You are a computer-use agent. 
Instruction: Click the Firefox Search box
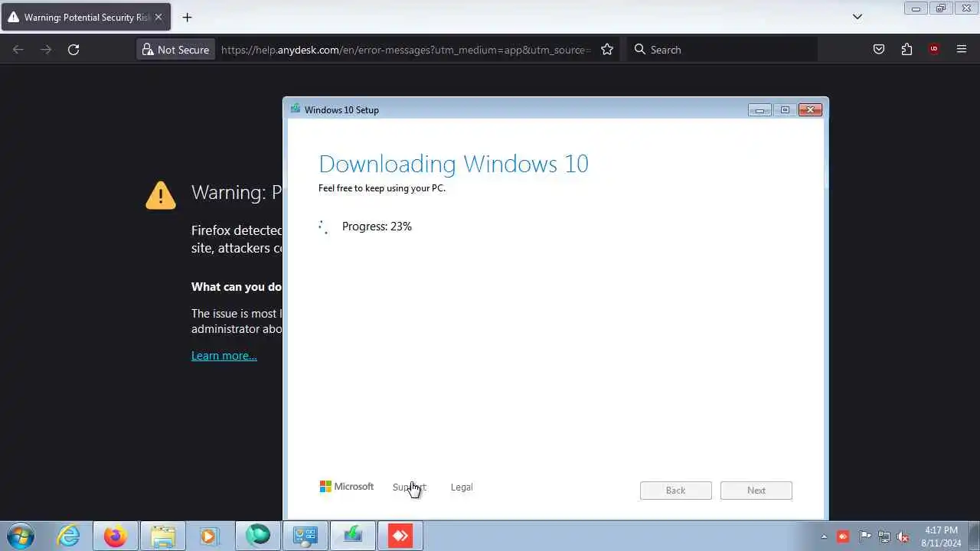pyautogui.click(x=722, y=50)
